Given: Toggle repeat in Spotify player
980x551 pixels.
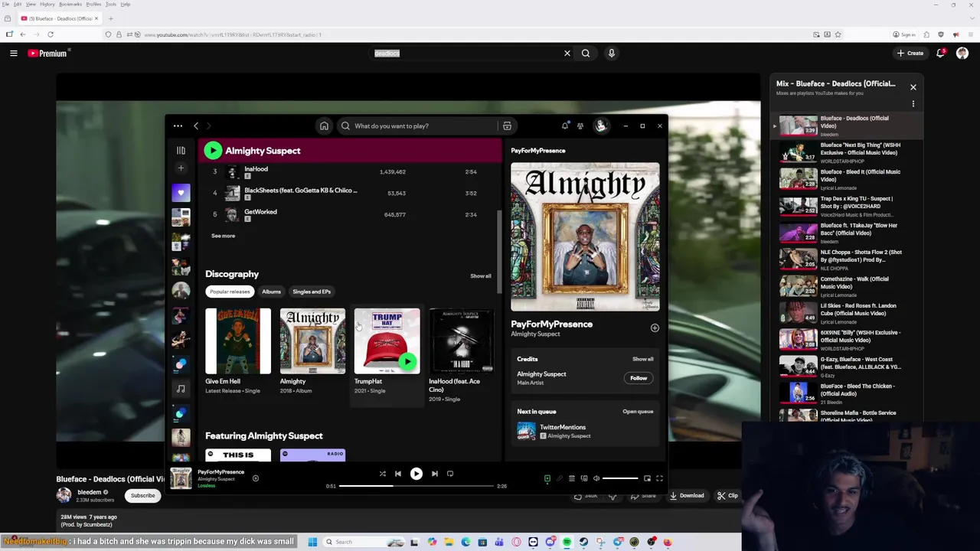Looking at the screenshot, I should coord(450,474).
